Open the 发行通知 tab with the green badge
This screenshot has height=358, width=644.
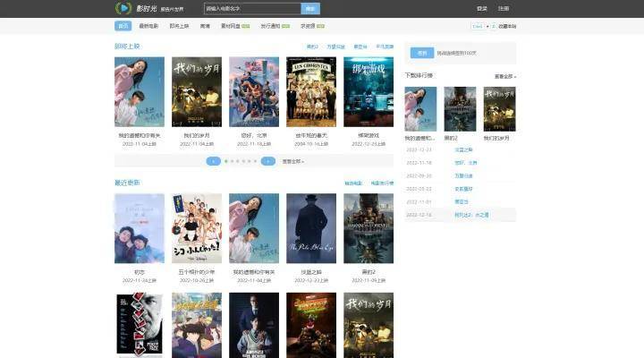click(x=275, y=26)
